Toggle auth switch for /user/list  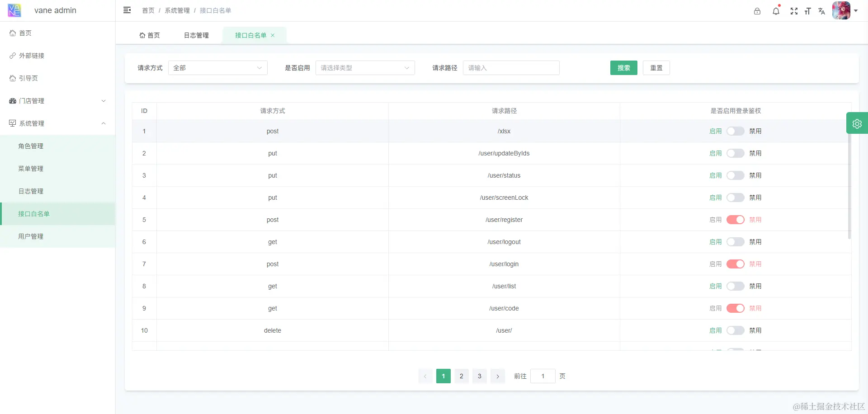tap(736, 286)
